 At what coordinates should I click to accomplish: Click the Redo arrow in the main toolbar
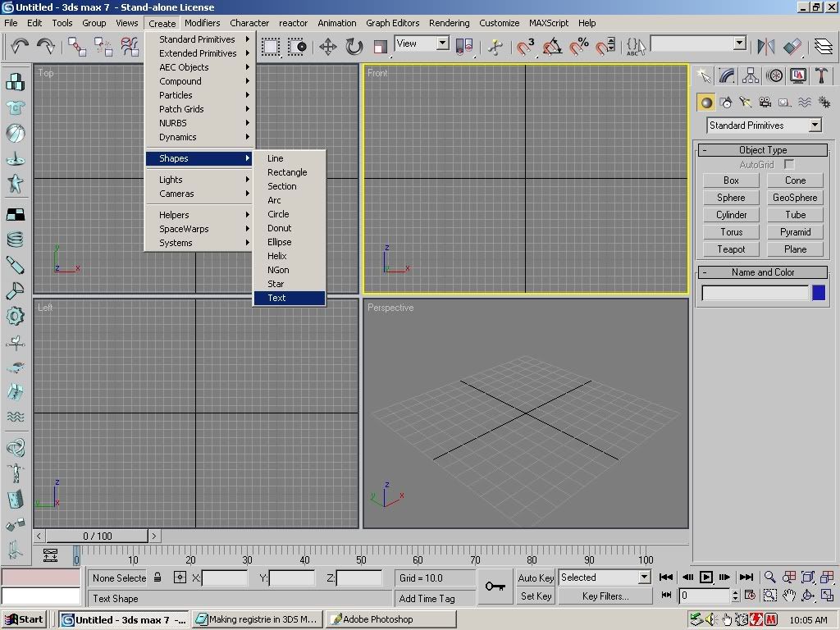click(x=46, y=46)
